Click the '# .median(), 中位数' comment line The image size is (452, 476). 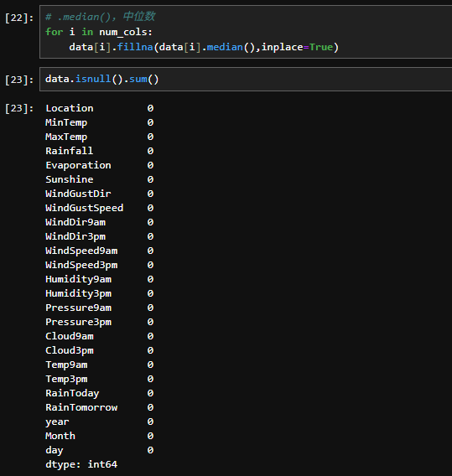(100, 17)
